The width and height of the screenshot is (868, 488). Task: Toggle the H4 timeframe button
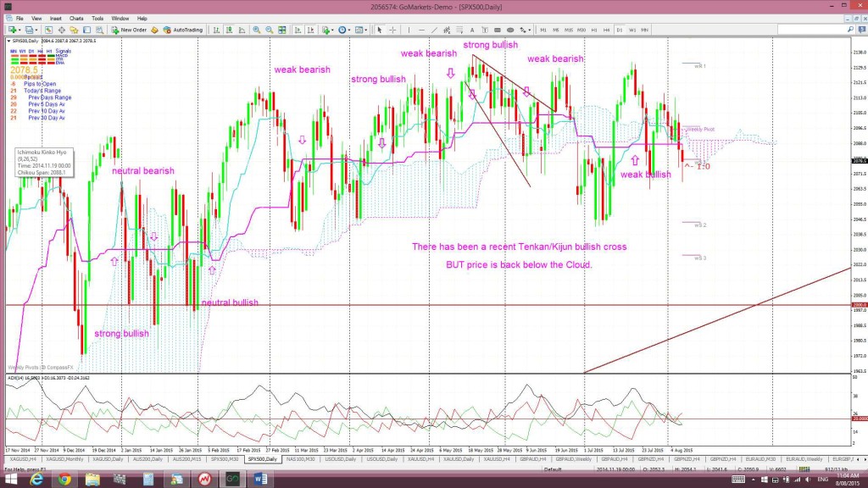point(607,30)
